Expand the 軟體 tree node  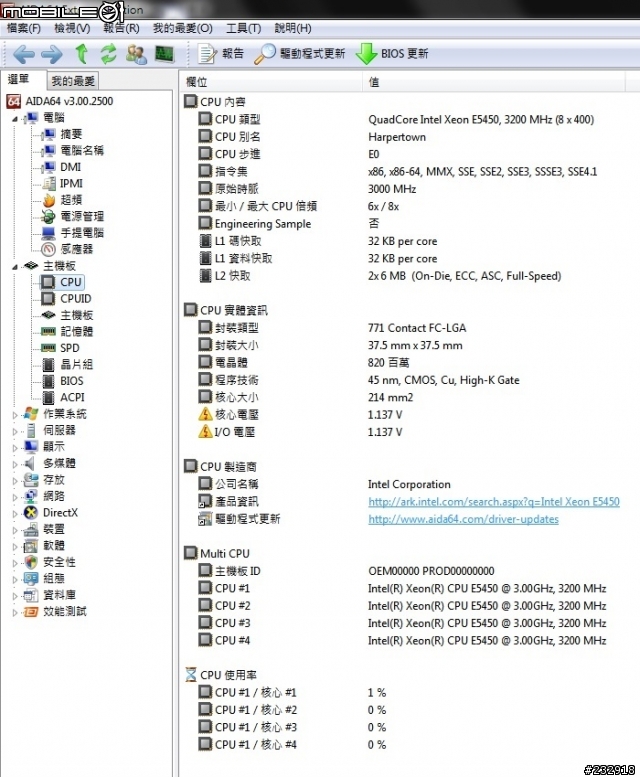coord(15,546)
